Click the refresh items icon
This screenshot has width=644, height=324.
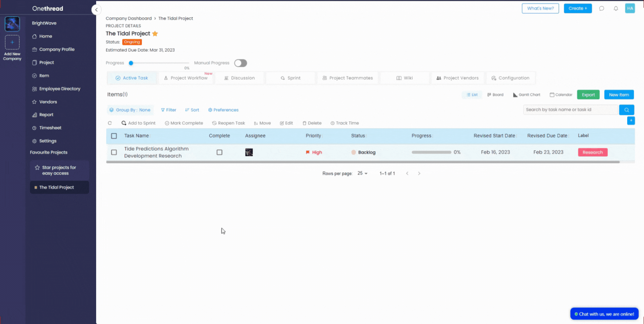pyautogui.click(x=110, y=123)
